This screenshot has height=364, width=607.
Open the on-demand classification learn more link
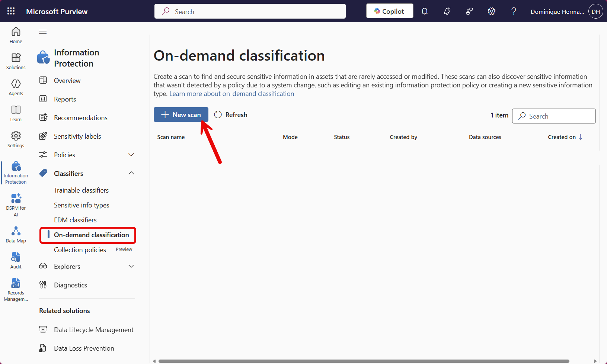(x=231, y=93)
